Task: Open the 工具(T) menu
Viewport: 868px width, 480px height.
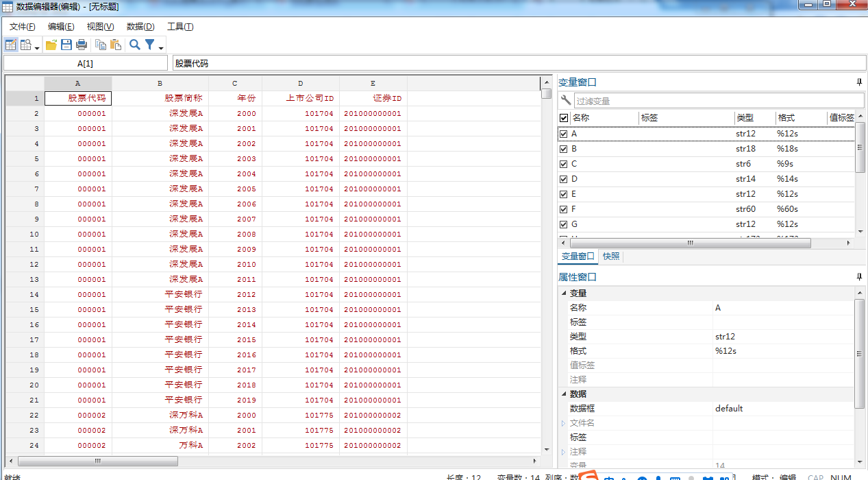Action: click(180, 27)
